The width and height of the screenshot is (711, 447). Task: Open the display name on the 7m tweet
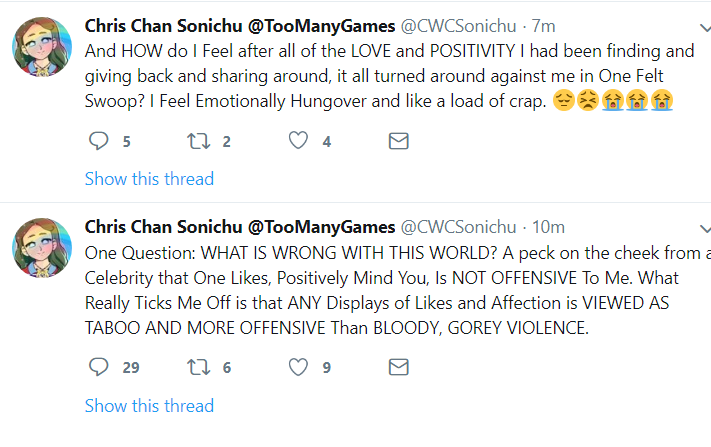click(240, 26)
